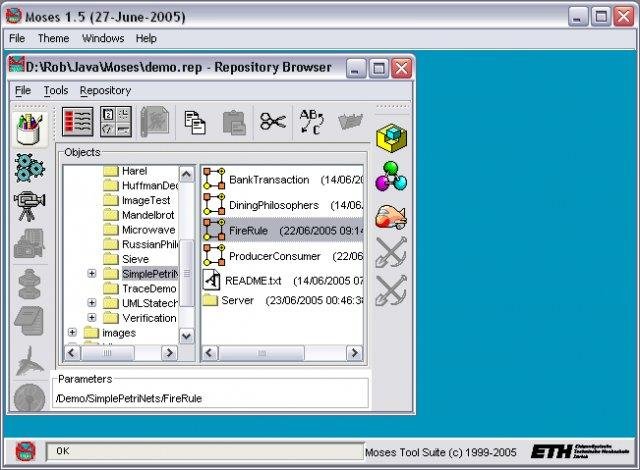Switch to list view using red list icon
Viewport: 640px width, 470px height.
(x=78, y=122)
